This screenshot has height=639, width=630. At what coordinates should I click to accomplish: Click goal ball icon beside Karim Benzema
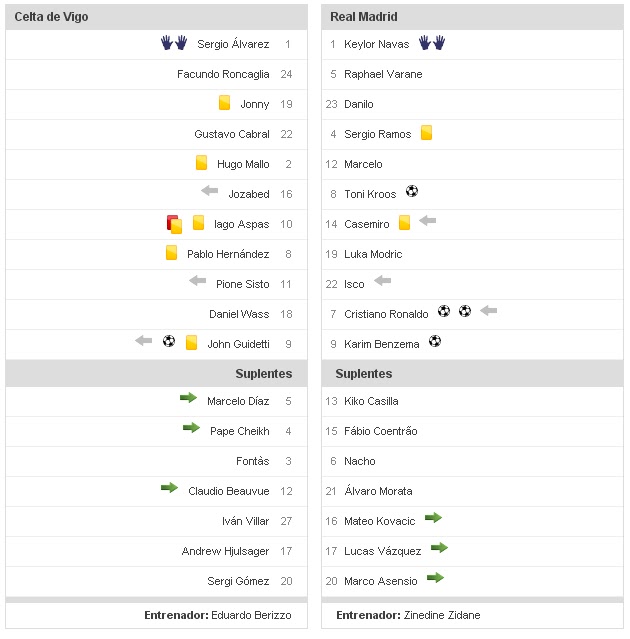tap(434, 342)
